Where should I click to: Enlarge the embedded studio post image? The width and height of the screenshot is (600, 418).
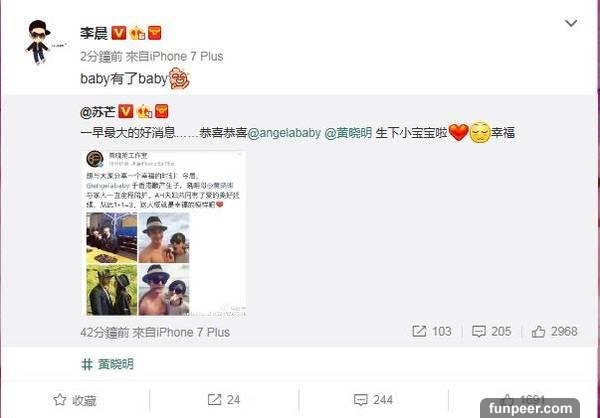point(164,233)
